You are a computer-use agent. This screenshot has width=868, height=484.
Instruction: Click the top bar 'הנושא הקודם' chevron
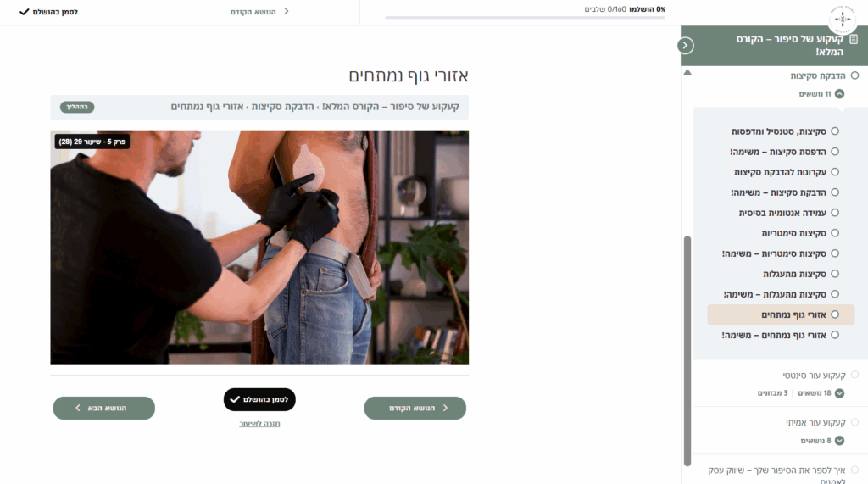coord(287,11)
